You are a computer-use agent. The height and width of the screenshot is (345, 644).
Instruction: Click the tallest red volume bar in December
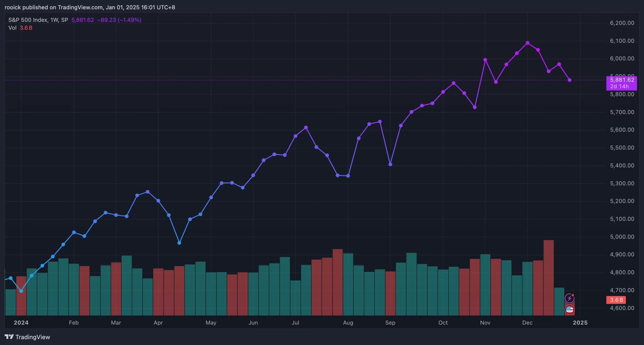(548, 278)
